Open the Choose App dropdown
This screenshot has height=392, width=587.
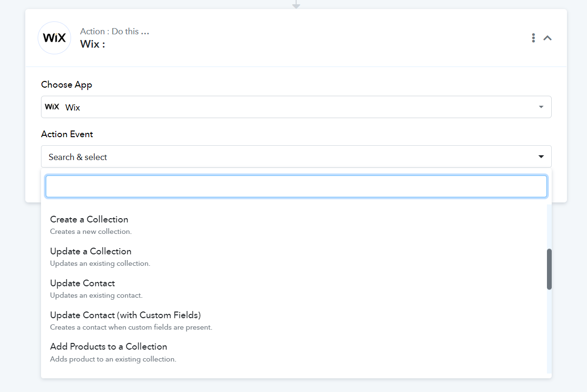tap(296, 107)
